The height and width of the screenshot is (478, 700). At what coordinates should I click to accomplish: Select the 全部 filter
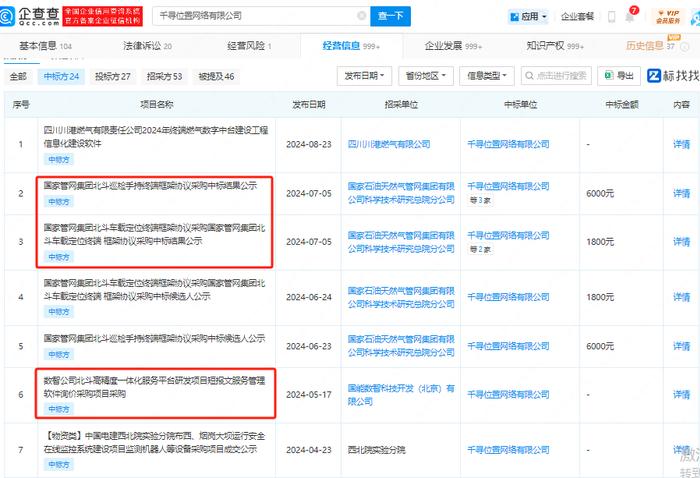pyautogui.click(x=18, y=76)
